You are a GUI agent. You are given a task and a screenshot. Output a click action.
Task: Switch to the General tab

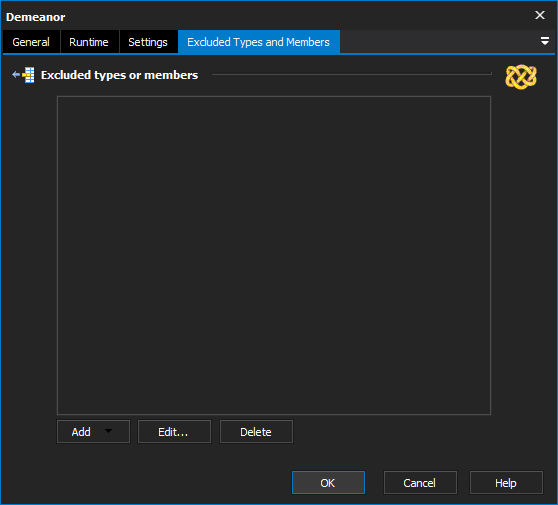click(x=31, y=42)
